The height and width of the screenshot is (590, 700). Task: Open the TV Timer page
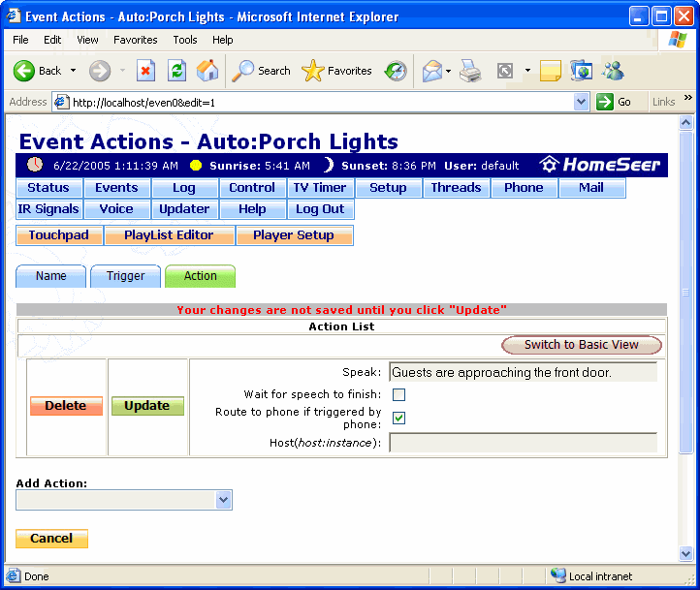[321, 188]
